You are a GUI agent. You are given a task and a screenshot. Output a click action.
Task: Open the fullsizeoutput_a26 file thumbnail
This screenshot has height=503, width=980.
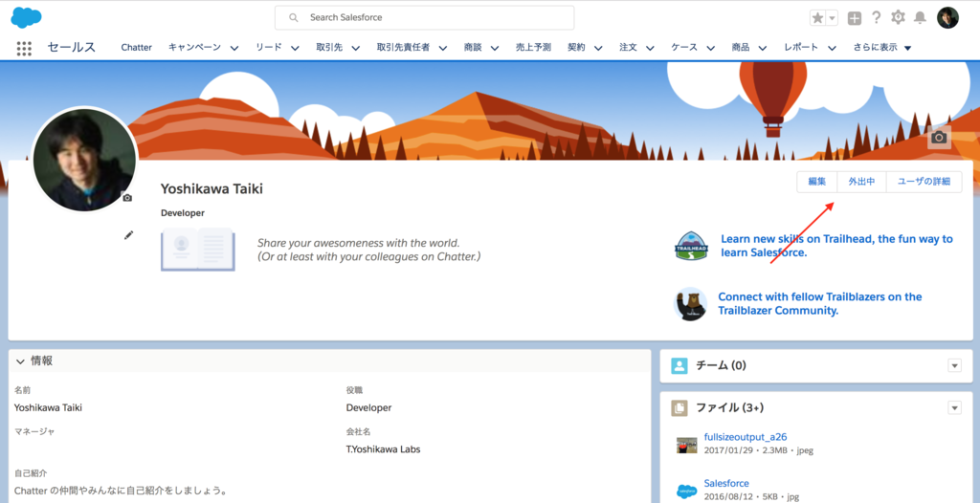[x=686, y=445]
